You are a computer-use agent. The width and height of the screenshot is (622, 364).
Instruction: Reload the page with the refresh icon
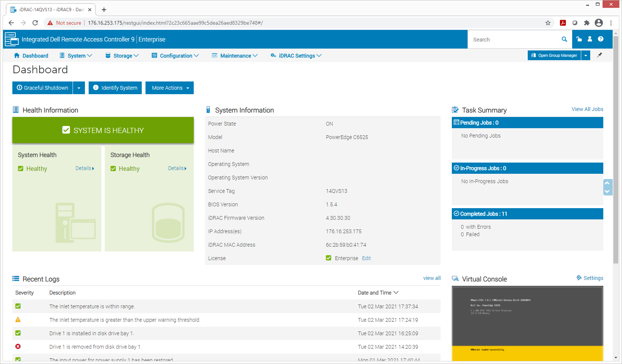point(35,23)
